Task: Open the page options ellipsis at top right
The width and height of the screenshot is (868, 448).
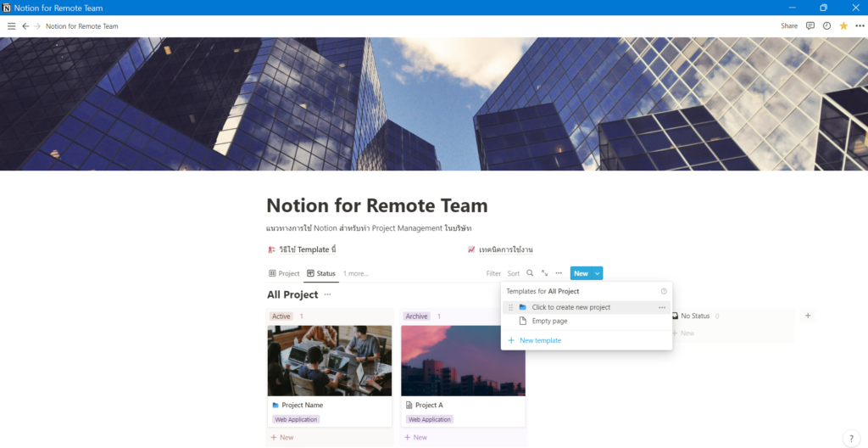Action: (860, 25)
